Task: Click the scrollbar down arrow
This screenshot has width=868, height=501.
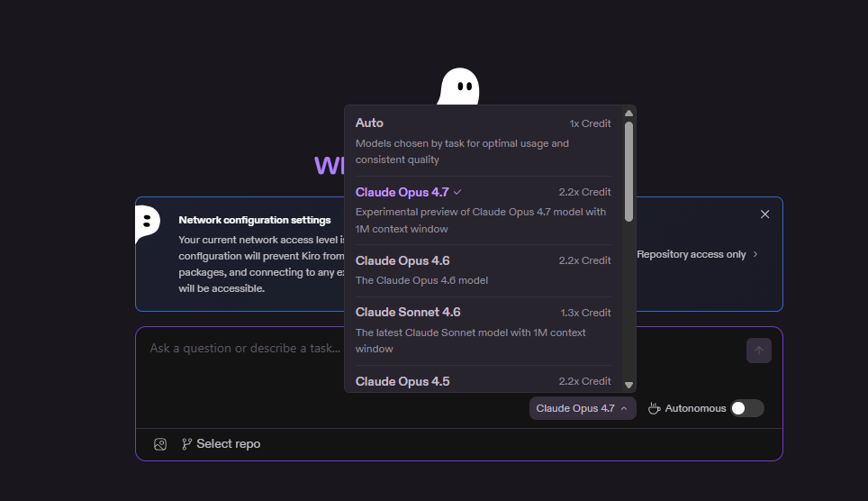Action: tap(628, 385)
